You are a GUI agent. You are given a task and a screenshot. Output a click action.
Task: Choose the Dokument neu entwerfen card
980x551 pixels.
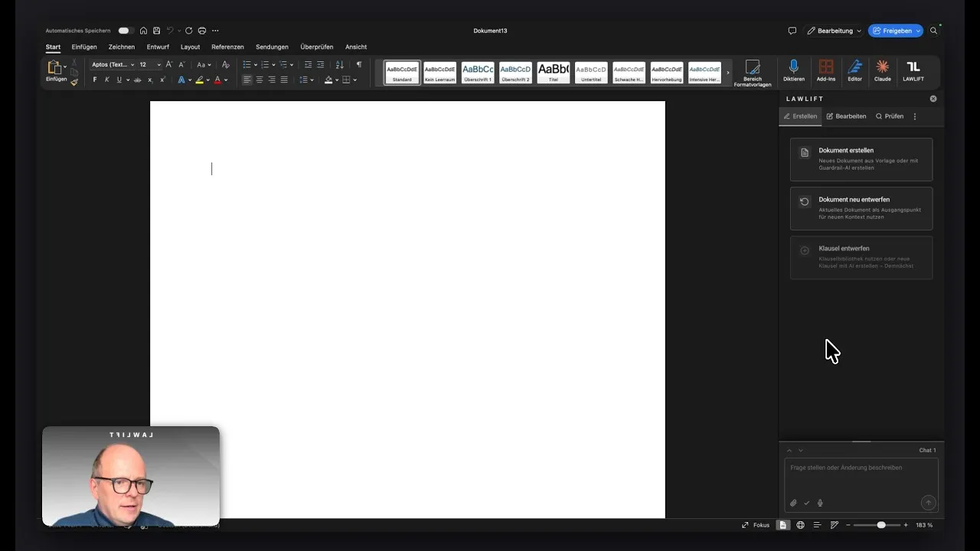[861, 208]
